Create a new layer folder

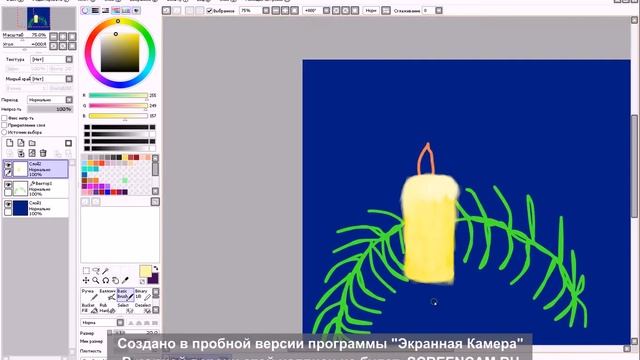32,143
